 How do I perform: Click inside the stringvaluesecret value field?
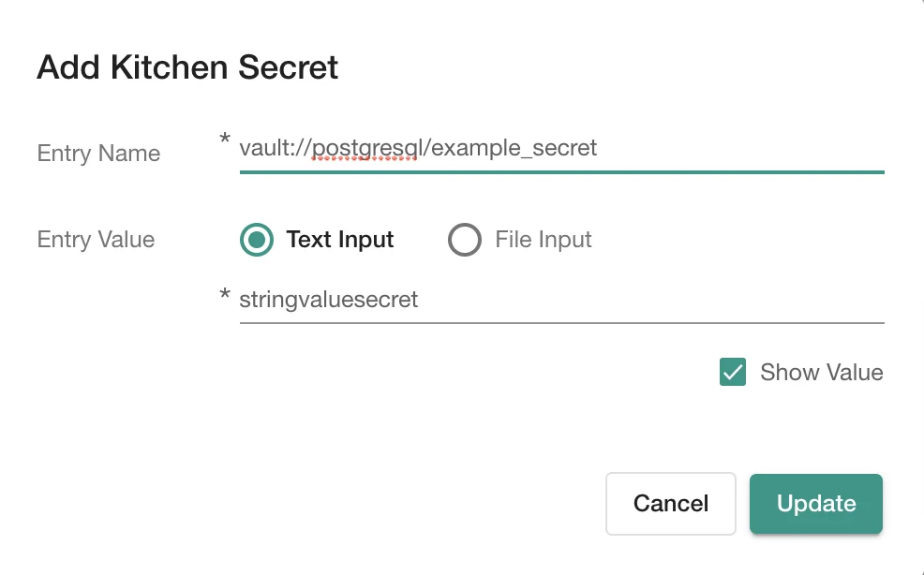click(x=562, y=299)
